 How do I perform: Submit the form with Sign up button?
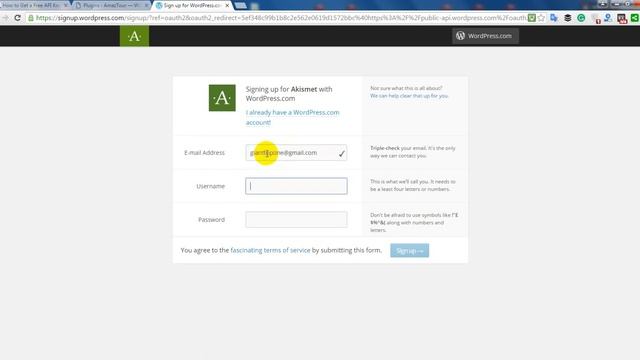pyautogui.click(x=409, y=251)
